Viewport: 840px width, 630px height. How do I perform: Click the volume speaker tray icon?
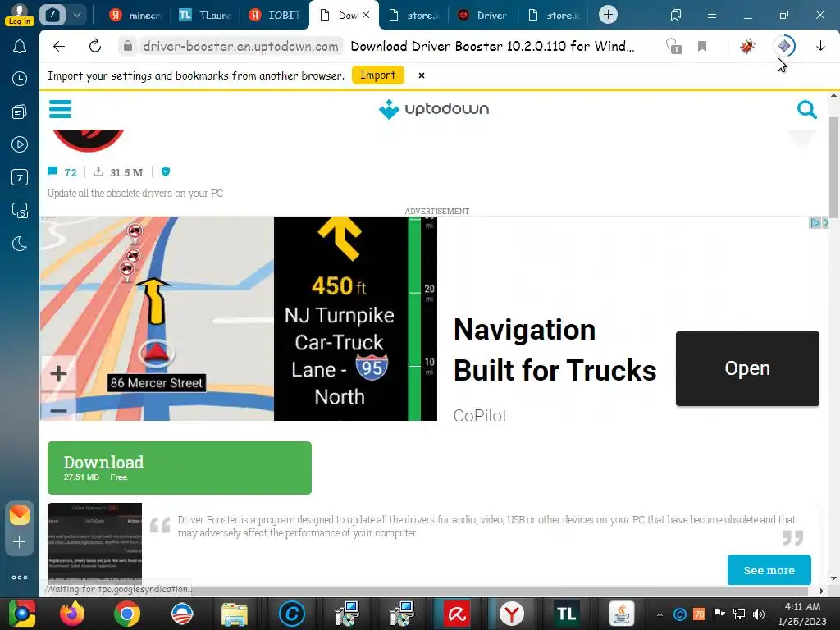click(758, 614)
